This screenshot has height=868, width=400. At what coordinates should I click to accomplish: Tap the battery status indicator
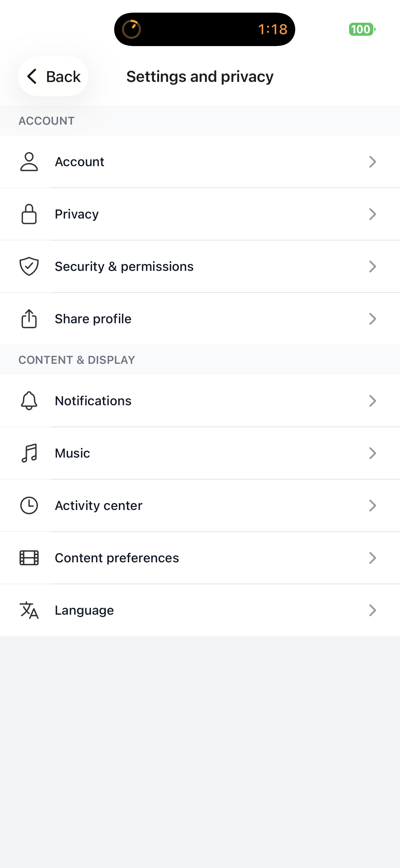pos(362,29)
